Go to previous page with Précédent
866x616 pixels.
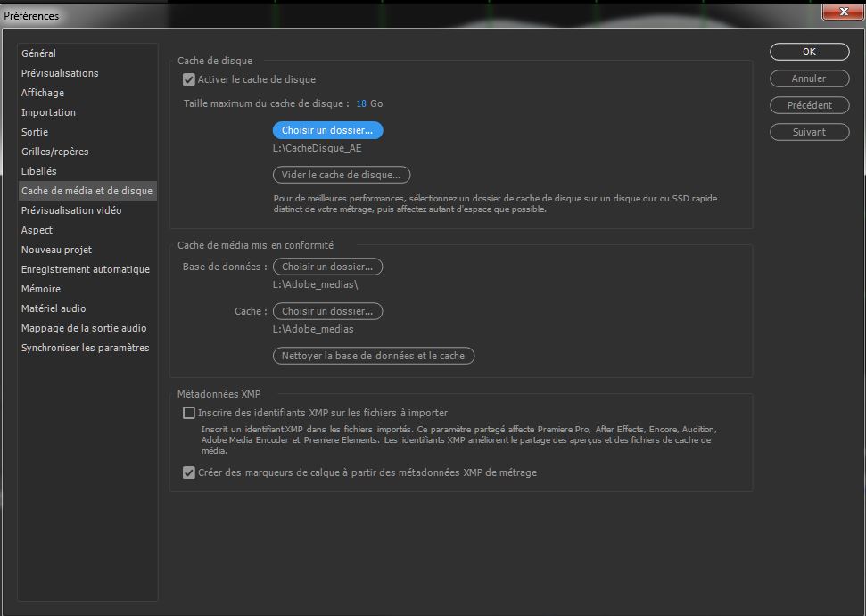click(x=809, y=105)
